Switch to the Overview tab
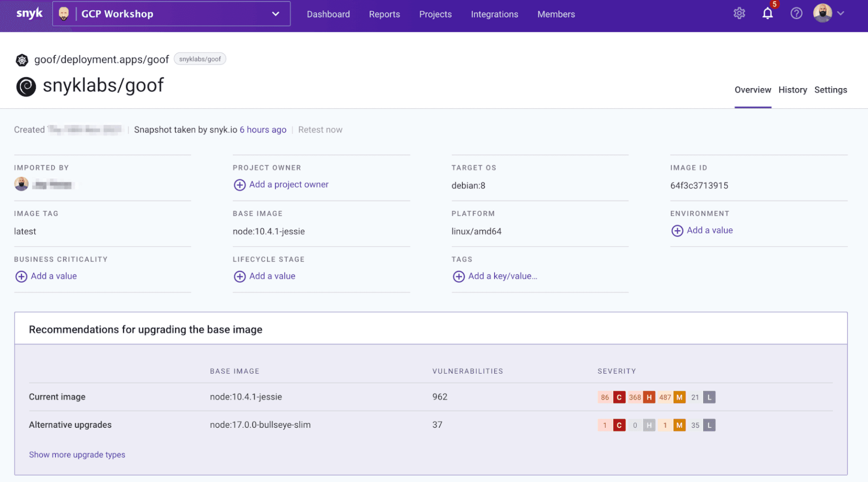The image size is (868, 482). coord(753,90)
